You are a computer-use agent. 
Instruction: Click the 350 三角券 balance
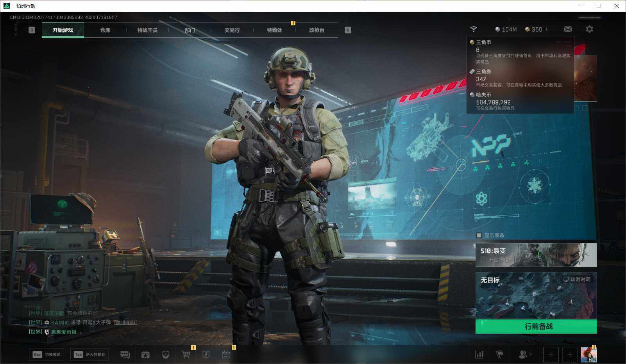pyautogui.click(x=533, y=29)
